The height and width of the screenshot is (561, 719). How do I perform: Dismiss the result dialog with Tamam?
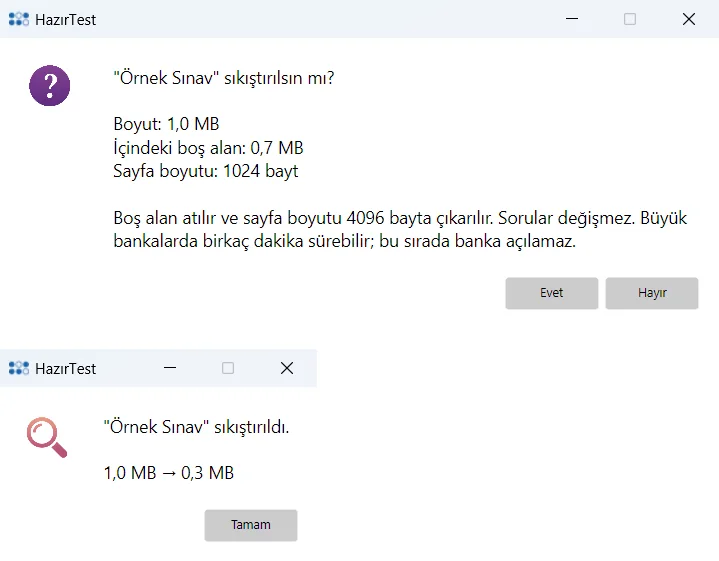(251, 525)
